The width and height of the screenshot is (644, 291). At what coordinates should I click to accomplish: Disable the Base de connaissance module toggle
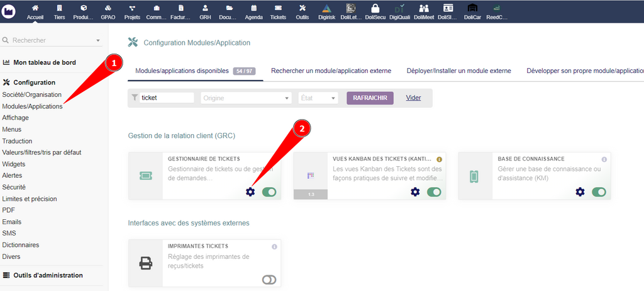(599, 192)
